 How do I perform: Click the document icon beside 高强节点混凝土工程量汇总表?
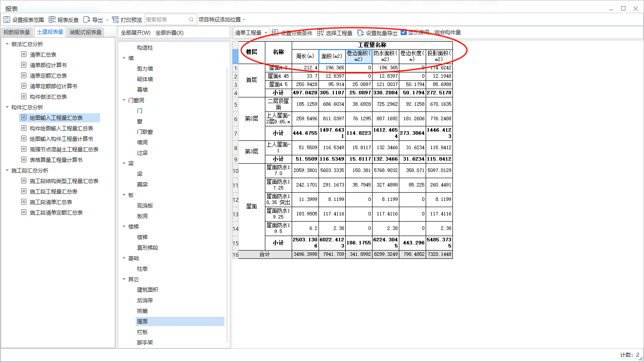coord(24,149)
